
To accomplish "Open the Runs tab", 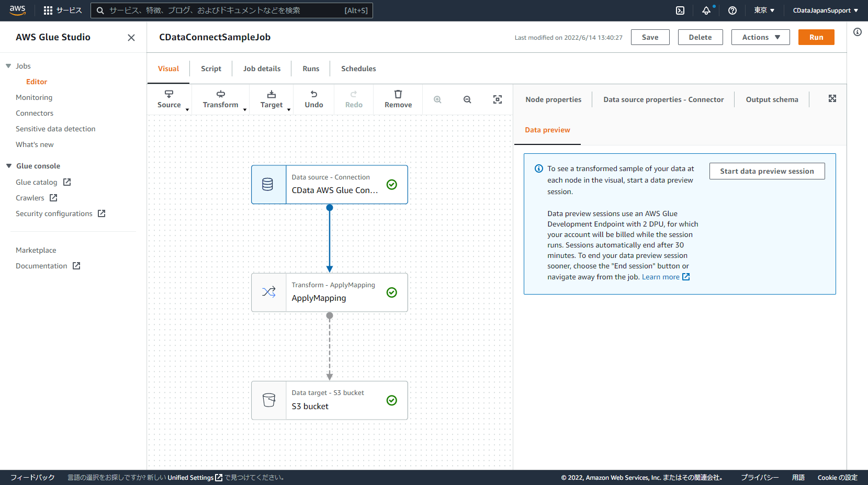I will [x=311, y=69].
